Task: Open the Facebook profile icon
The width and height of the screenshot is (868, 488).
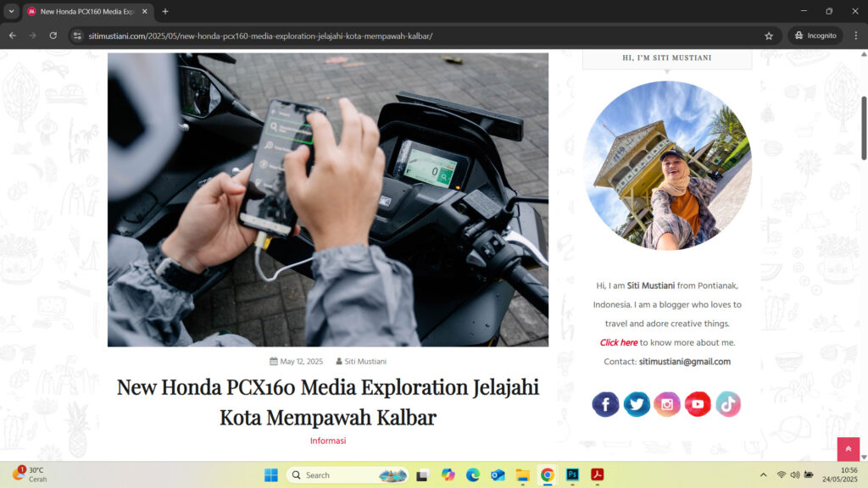Action: [605, 404]
